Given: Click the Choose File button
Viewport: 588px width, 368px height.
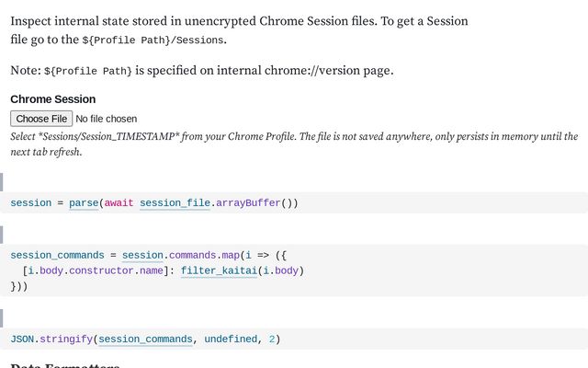Looking at the screenshot, I should [41, 119].
